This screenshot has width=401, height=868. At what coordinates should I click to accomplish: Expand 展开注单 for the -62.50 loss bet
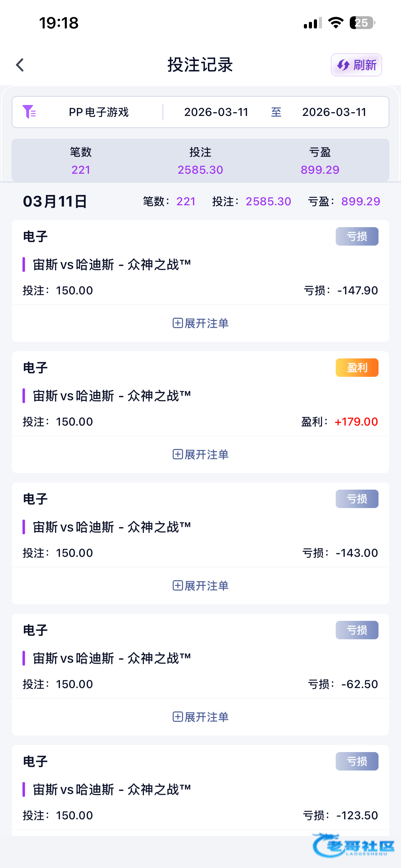(200, 717)
